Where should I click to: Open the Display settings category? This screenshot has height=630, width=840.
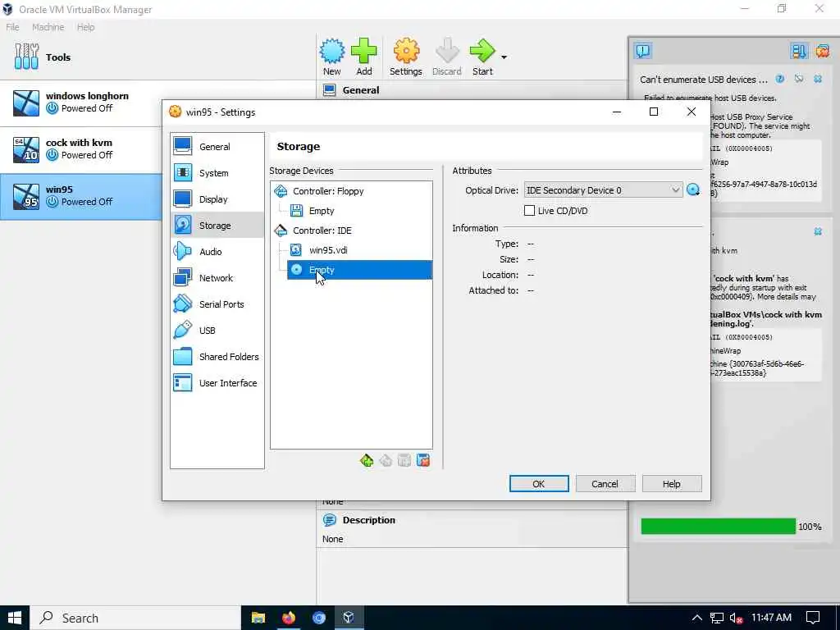tap(217, 199)
